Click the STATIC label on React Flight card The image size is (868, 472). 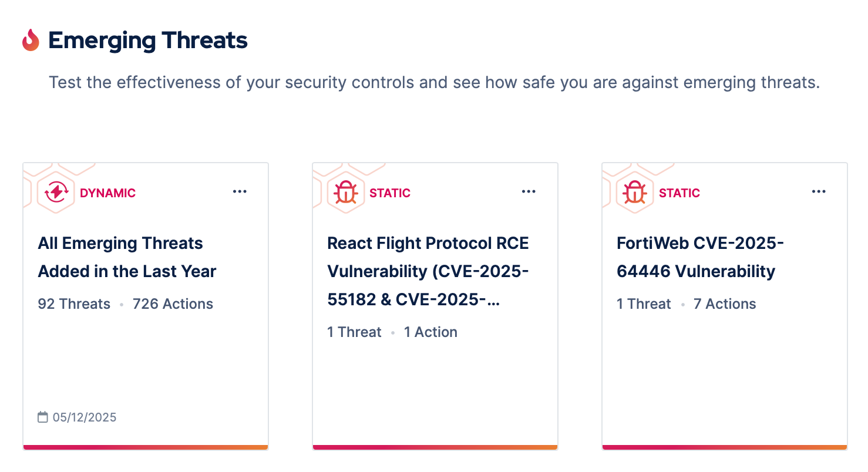click(x=390, y=193)
